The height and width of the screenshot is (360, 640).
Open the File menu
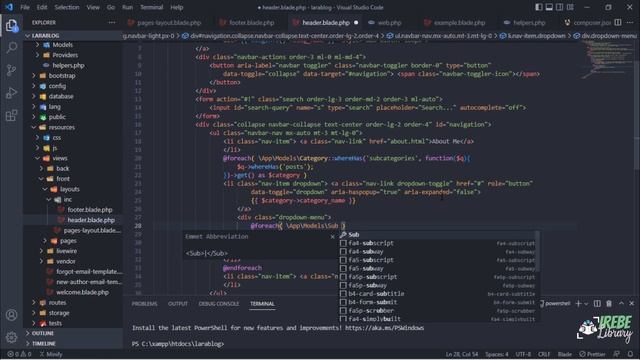point(25,7)
